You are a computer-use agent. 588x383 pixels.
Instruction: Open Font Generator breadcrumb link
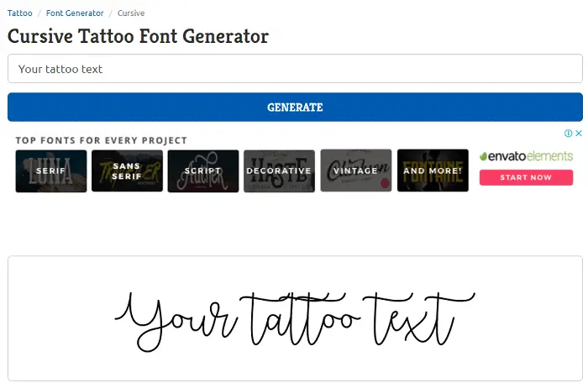tap(75, 13)
